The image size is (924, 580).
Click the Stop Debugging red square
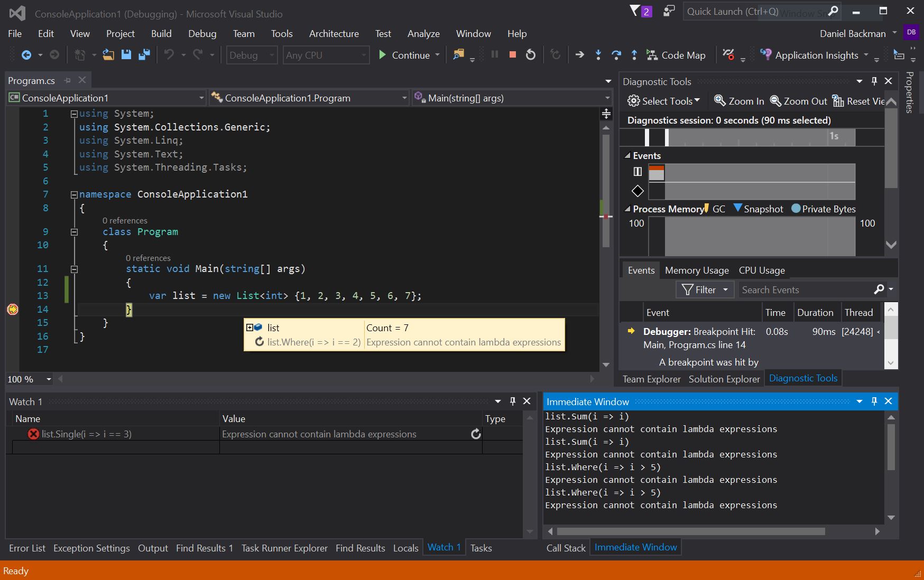coord(512,55)
